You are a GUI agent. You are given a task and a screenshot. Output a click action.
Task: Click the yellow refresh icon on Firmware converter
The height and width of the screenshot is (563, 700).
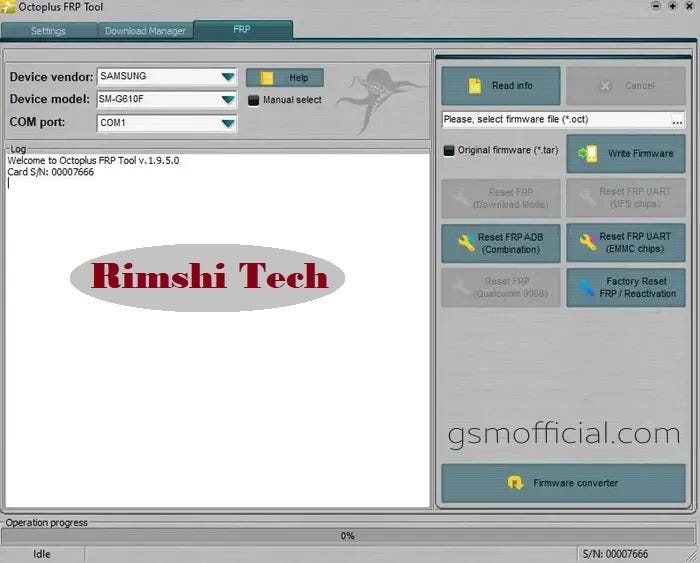[x=515, y=483]
